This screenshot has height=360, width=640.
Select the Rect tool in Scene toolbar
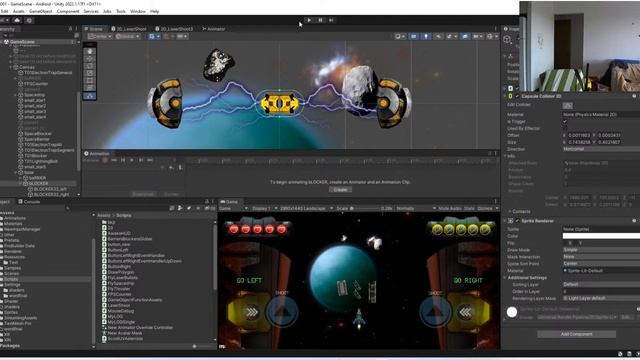(x=90, y=80)
